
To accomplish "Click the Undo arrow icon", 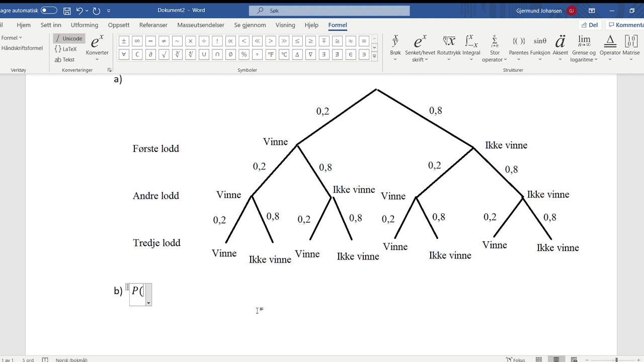I will pos(79,10).
